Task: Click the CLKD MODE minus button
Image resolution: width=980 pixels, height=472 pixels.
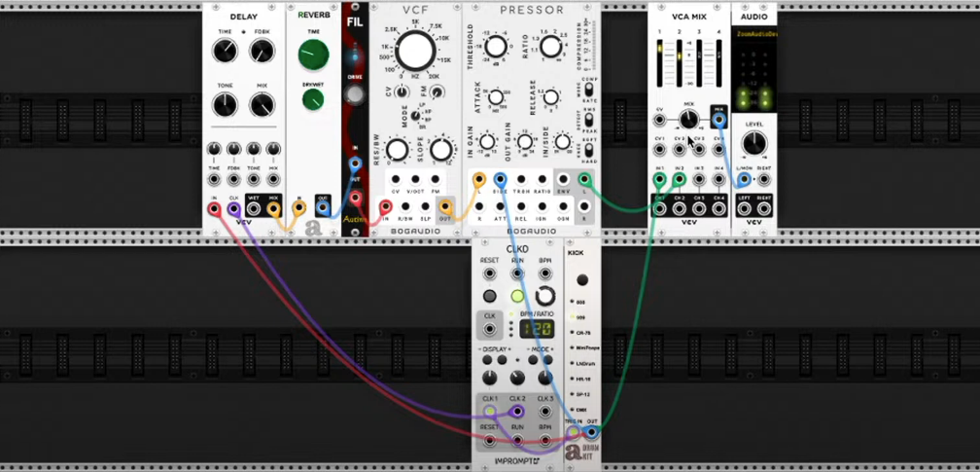Action: [533, 359]
